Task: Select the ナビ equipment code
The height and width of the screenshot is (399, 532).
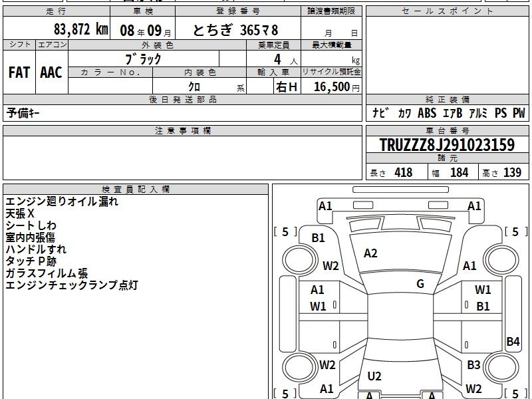Action: point(380,112)
